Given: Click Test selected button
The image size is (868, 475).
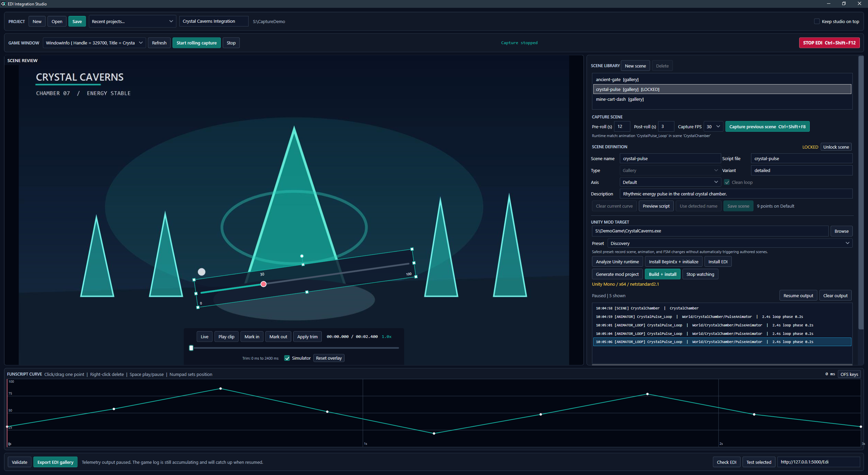Looking at the screenshot, I should pos(759,462).
